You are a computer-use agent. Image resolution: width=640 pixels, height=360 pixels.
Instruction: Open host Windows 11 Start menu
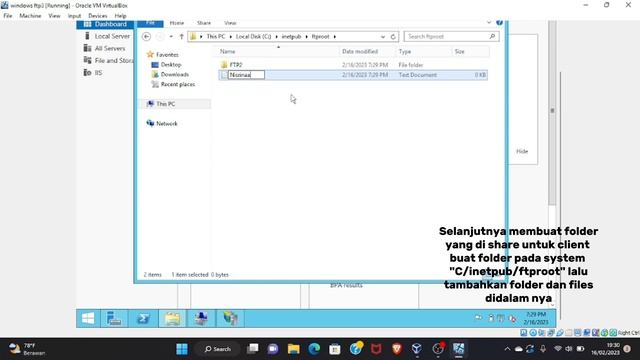pos(182,349)
